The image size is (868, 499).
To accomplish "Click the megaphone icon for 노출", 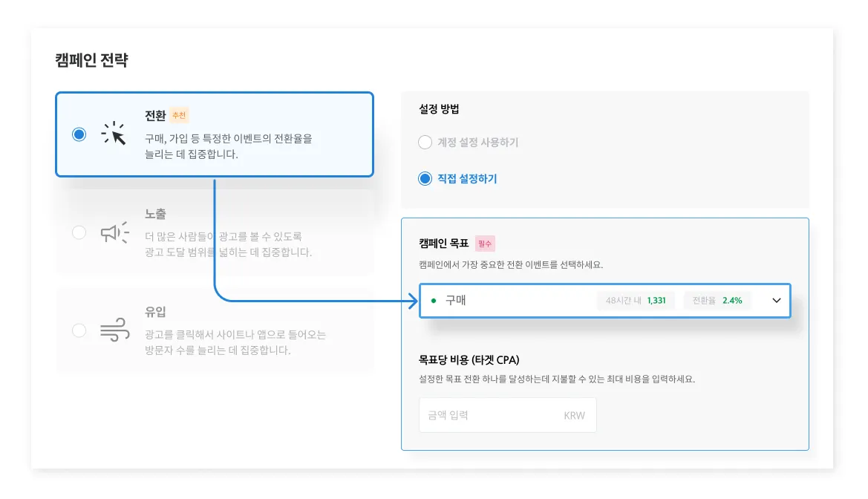I will click(x=114, y=232).
